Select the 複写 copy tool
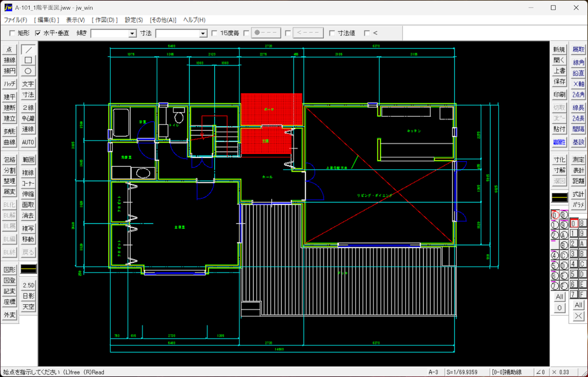The height and width of the screenshot is (377, 588). click(28, 228)
